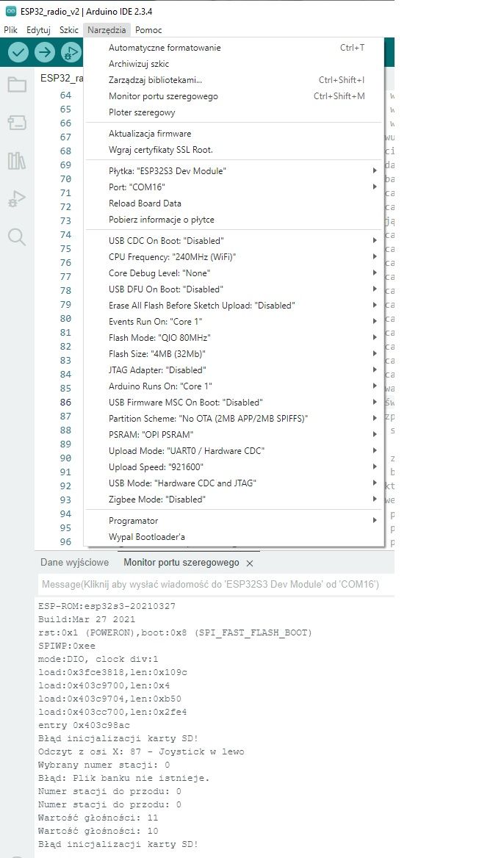Expand USB CDC On Boot option

pos(234,241)
